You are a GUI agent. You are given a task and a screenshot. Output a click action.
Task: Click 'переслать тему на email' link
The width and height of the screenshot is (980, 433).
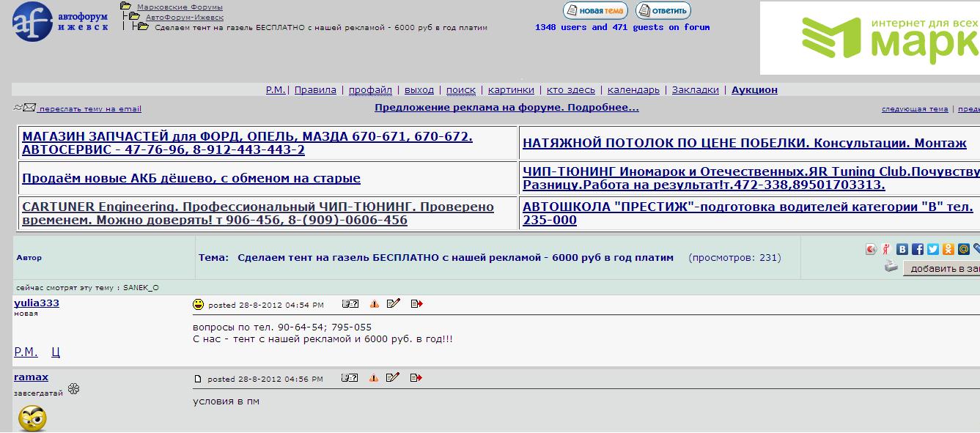pos(89,109)
